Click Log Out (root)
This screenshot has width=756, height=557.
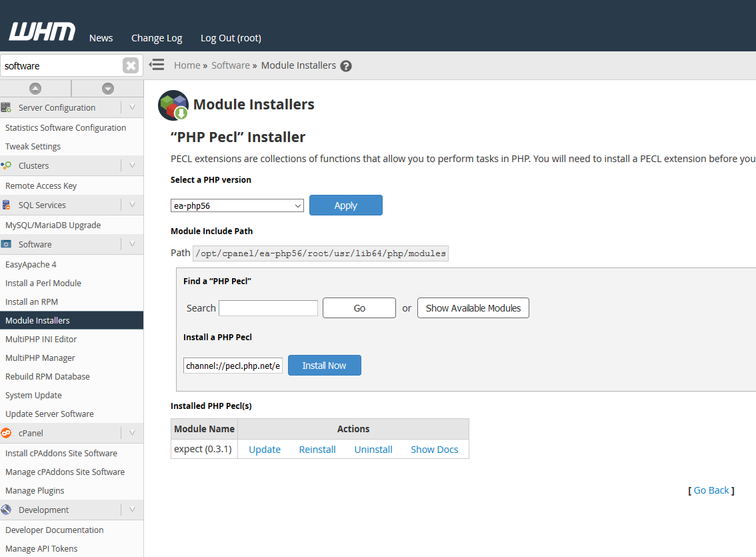coord(231,38)
